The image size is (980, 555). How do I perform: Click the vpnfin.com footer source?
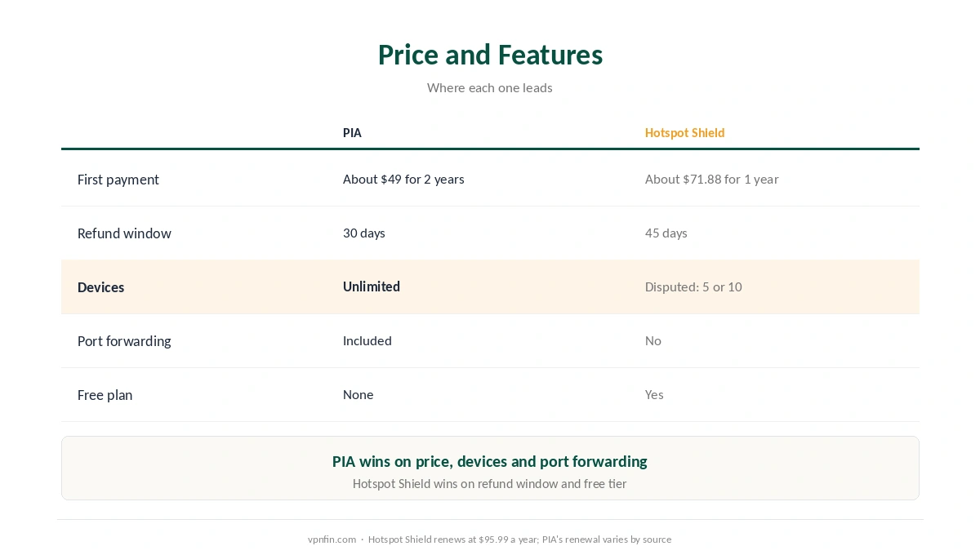click(x=332, y=539)
